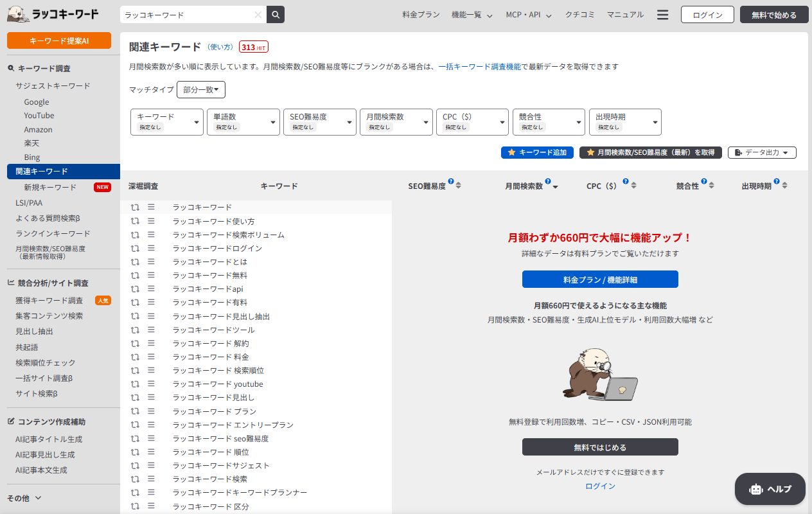Viewport: 812px width, 514px height.
Task: Click help icon next to 月間検索数 header
Action: (547, 182)
